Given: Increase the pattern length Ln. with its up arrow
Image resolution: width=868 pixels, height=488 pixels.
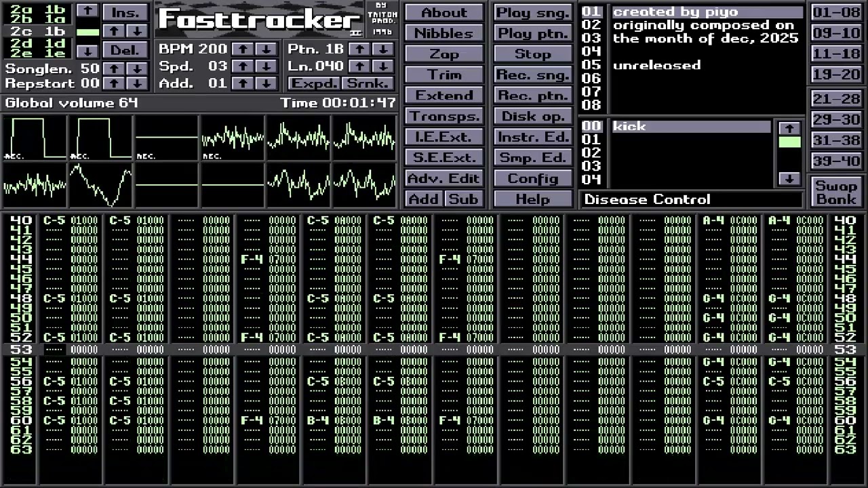Looking at the screenshot, I should (x=360, y=66).
